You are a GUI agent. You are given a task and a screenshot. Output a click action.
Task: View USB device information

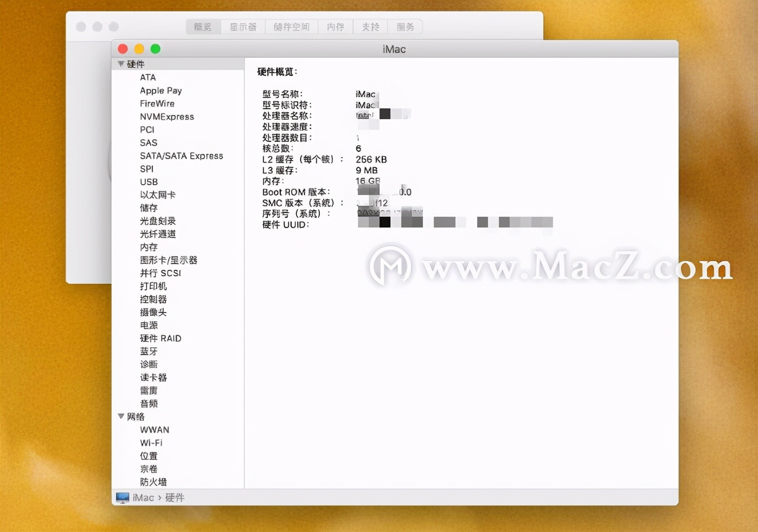point(149,182)
